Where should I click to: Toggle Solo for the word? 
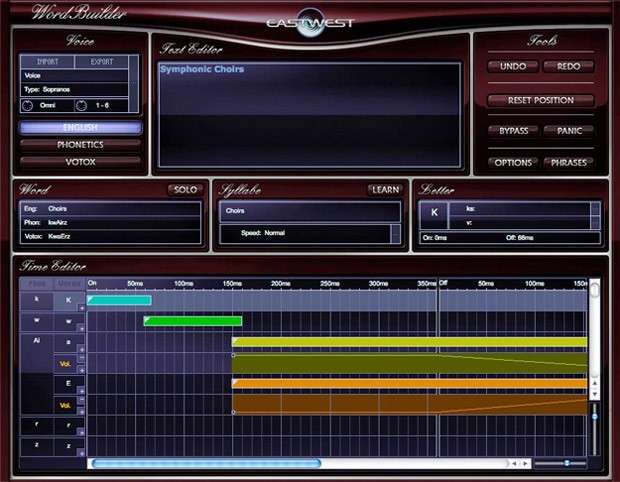click(185, 190)
